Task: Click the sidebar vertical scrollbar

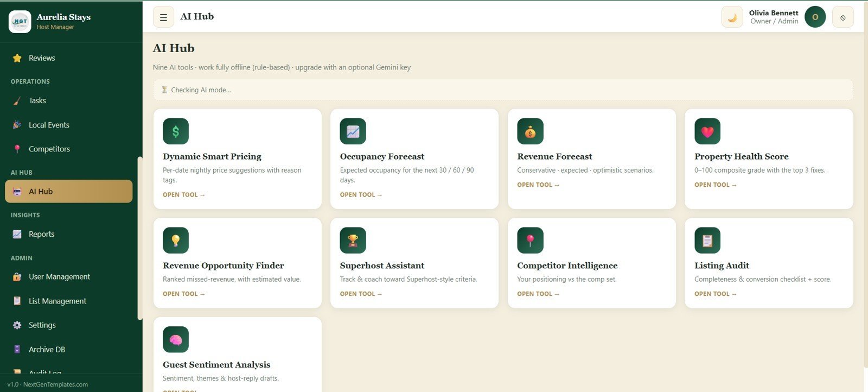Action: click(140, 238)
